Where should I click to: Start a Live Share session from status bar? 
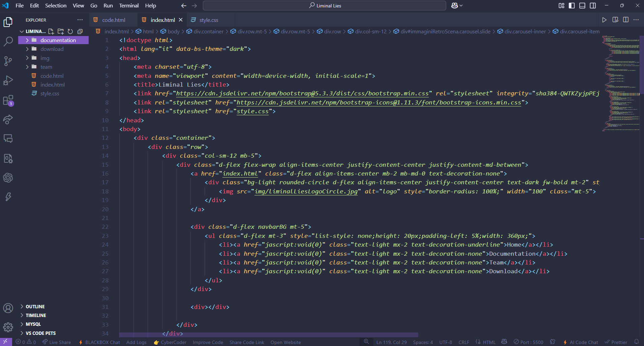tap(56, 342)
